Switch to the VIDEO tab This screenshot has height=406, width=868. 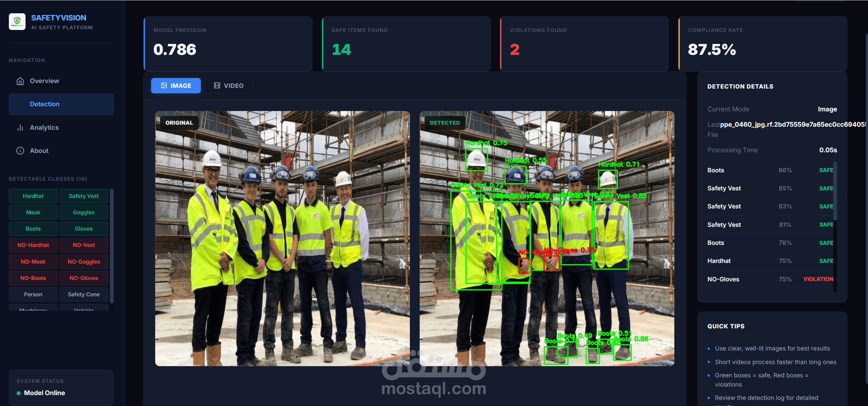229,85
